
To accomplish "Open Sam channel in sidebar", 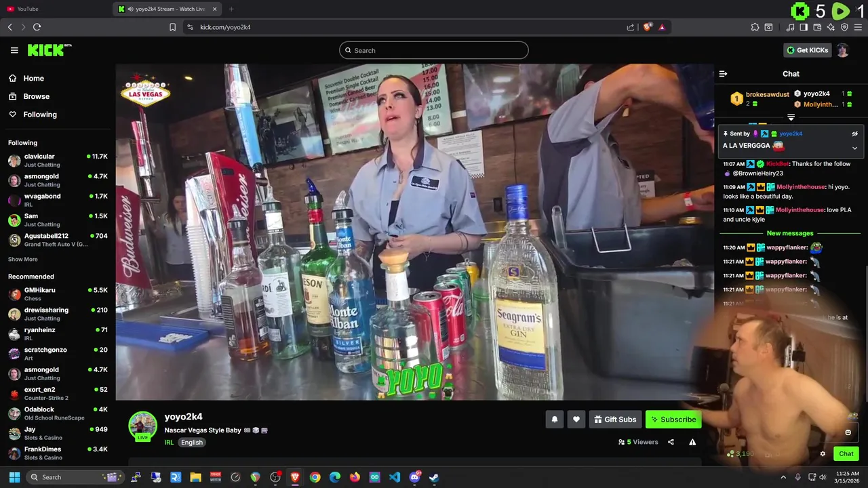I will (58, 220).
